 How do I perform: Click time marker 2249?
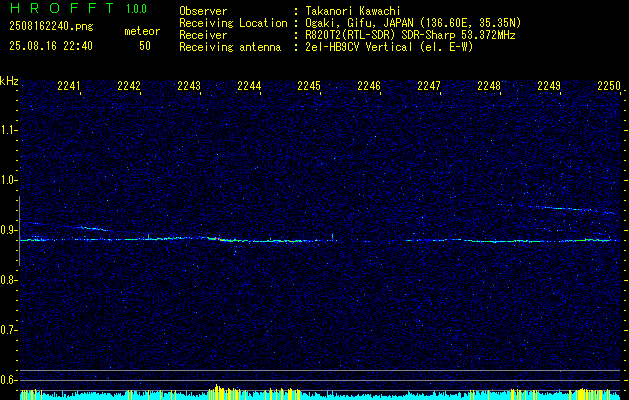tap(549, 86)
